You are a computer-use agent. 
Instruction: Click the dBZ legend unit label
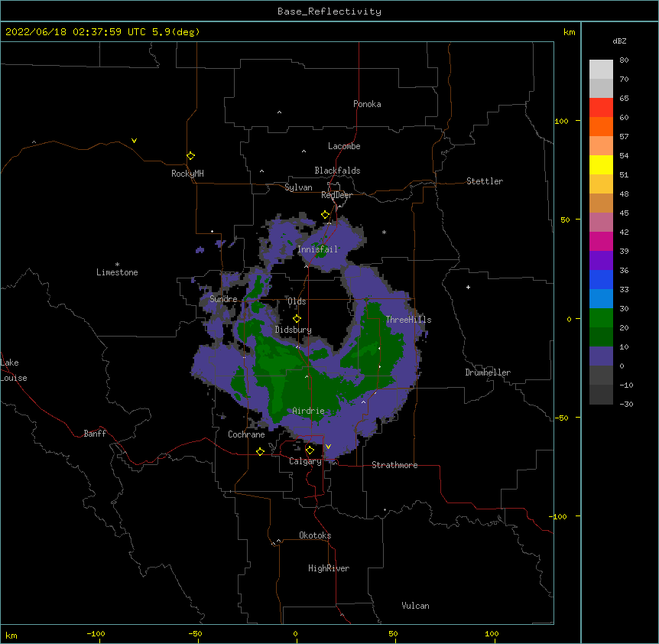[619, 41]
